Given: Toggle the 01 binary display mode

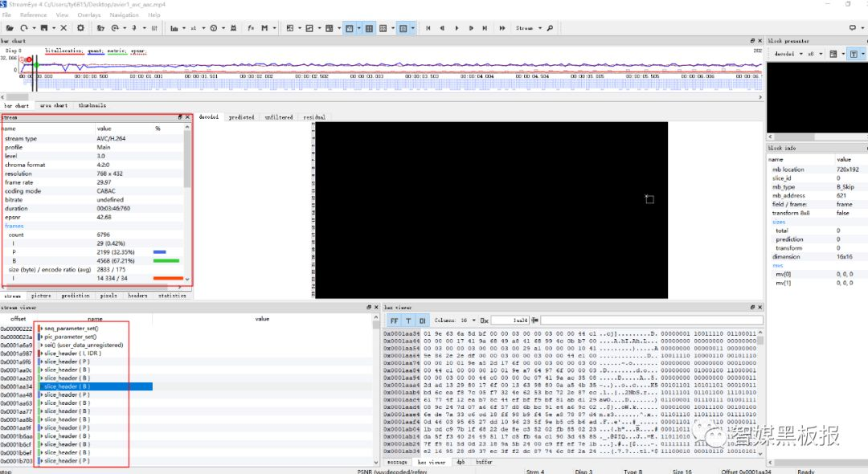Looking at the screenshot, I should (424, 321).
